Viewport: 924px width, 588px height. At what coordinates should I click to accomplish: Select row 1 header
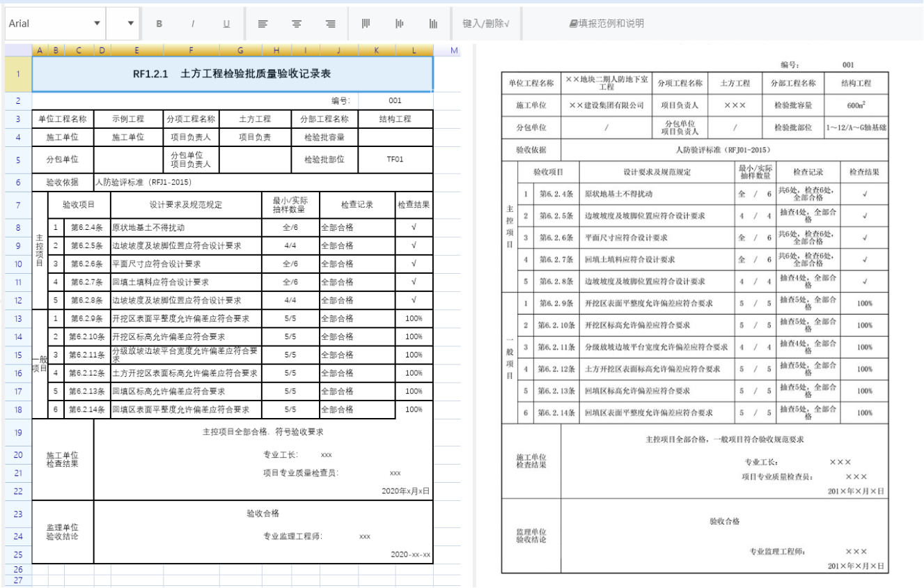coord(18,74)
